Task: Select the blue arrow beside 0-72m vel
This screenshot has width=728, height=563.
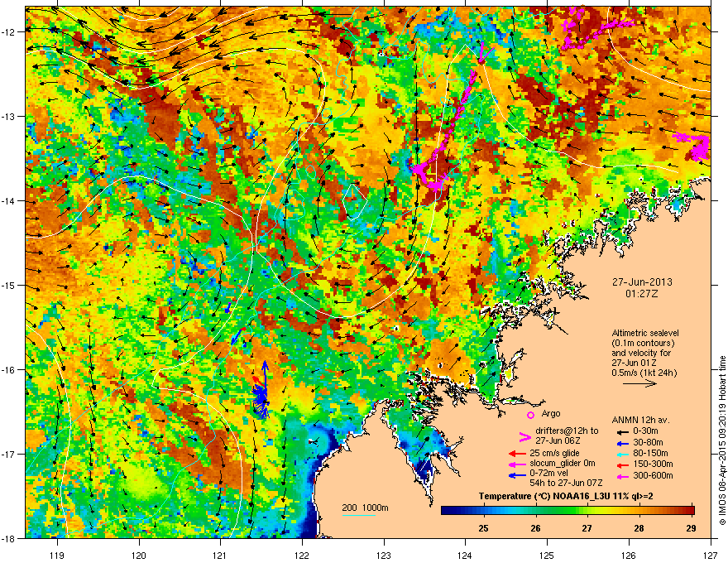Action: pos(517,475)
